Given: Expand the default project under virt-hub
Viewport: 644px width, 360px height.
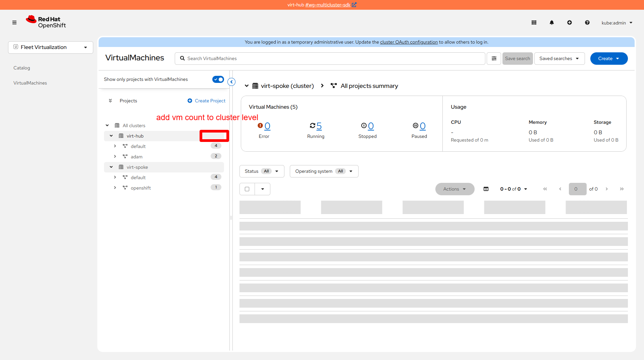Looking at the screenshot, I should coord(115,146).
